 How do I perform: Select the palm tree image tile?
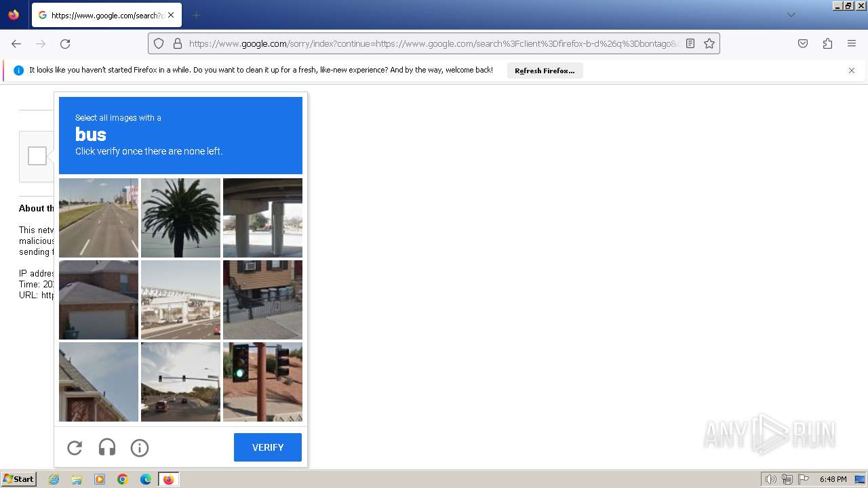[180, 218]
